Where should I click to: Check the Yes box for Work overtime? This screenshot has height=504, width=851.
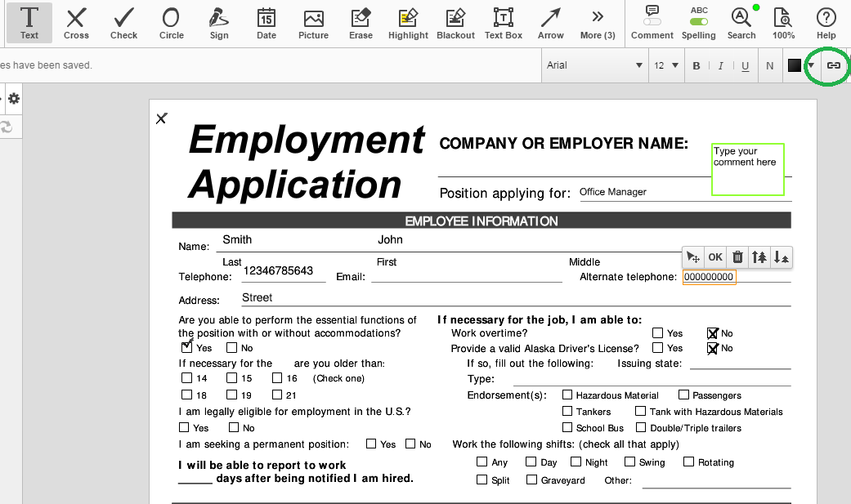[657, 332]
